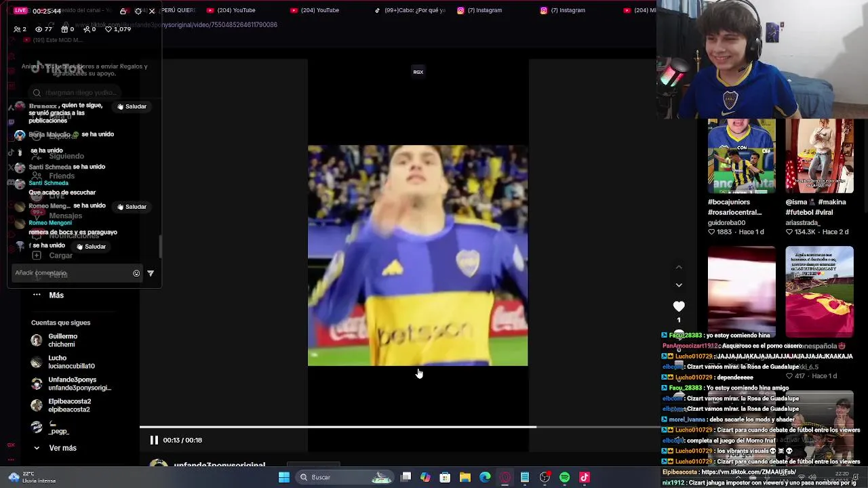Switch to first (7) Instagram tab

(x=479, y=10)
